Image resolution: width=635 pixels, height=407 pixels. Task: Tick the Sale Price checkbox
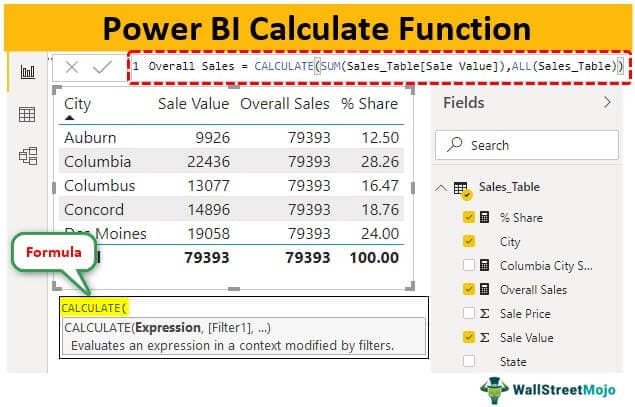click(469, 313)
